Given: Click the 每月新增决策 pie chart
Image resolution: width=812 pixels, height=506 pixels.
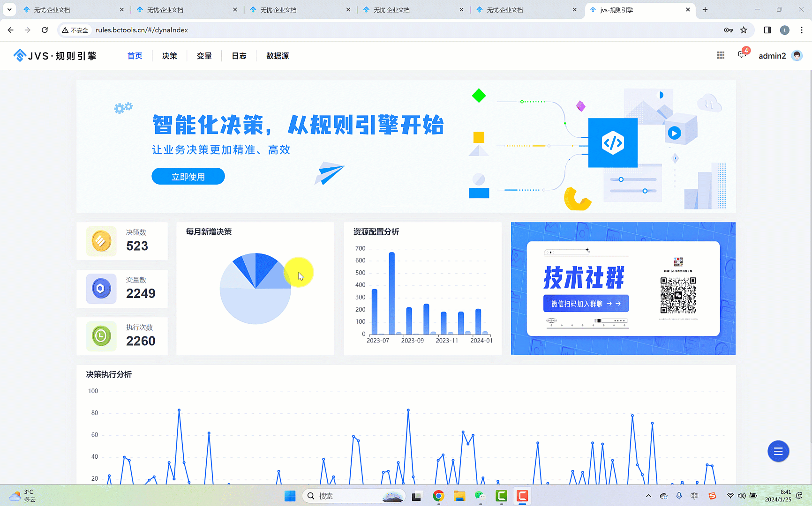Looking at the screenshot, I should (x=256, y=289).
